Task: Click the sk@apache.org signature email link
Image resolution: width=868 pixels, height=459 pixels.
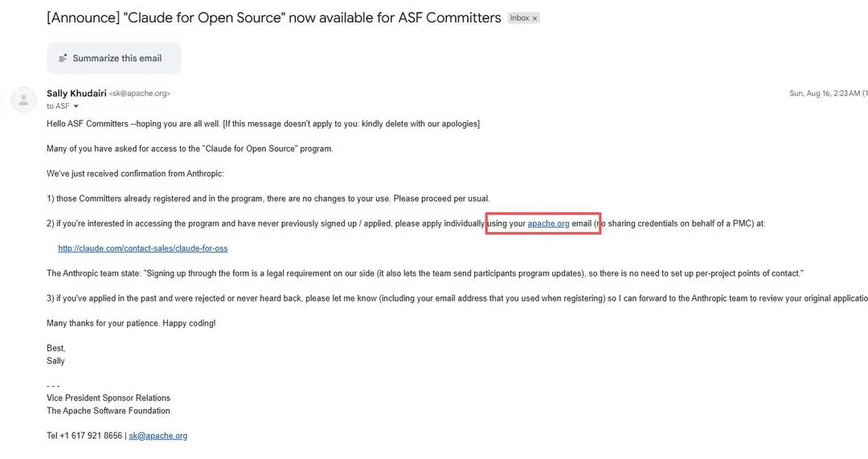Action: [x=158, y=436]
